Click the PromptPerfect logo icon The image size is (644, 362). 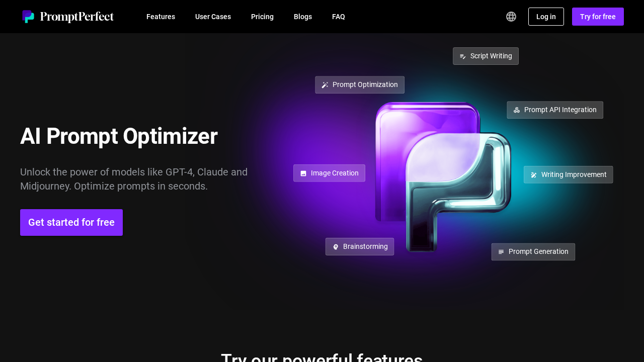point(29,16)
